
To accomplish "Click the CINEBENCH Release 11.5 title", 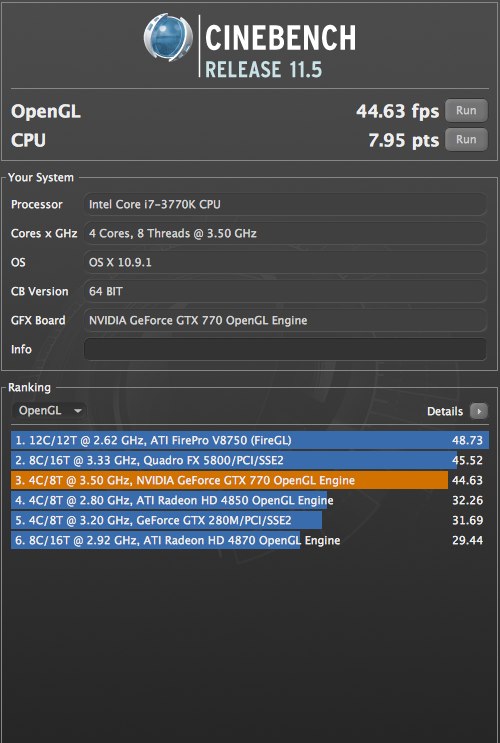I will 280,51.
